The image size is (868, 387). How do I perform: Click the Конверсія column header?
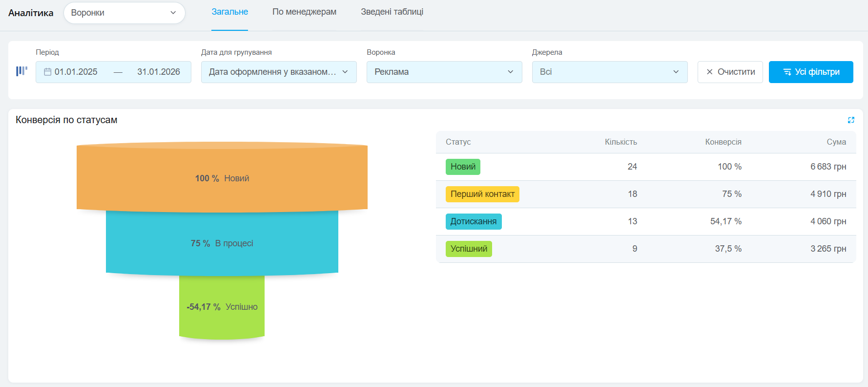pyautogui.click(x=723, y=142)
